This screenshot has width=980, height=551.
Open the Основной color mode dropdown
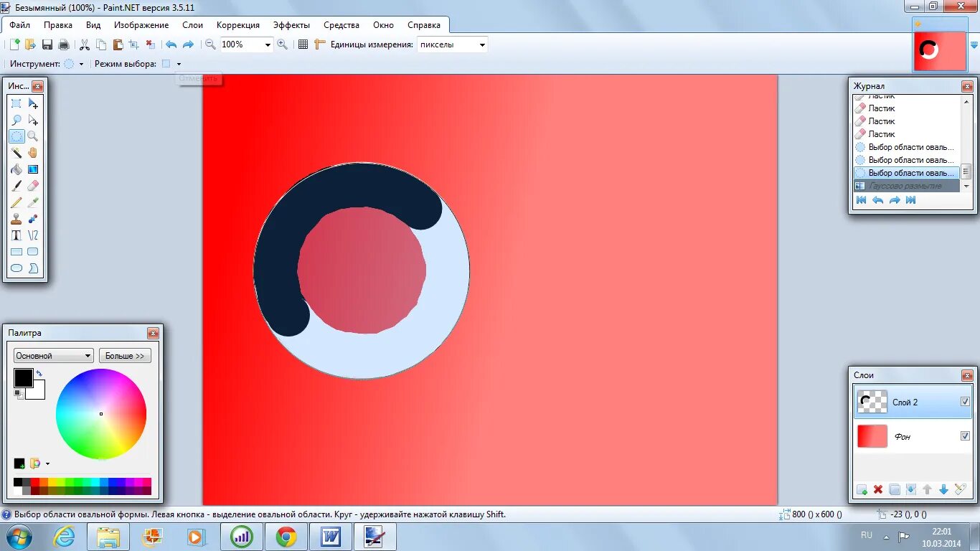pyautogui.click(x=54, y=356)
